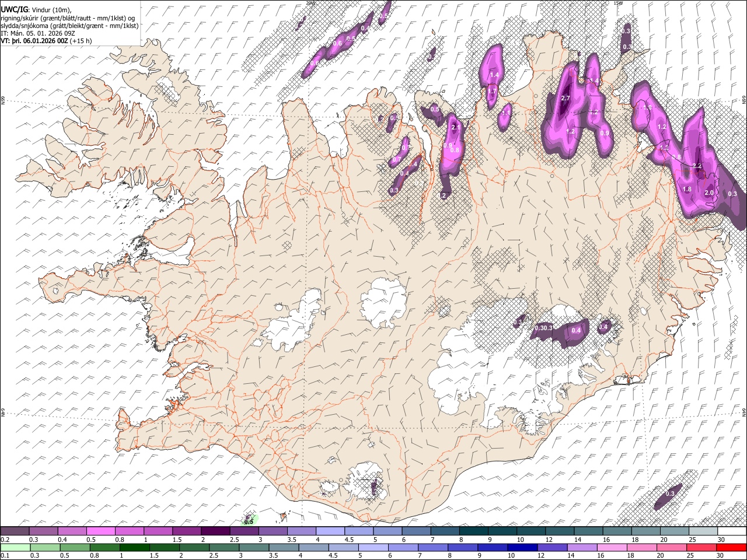Click the "1.7" snowfall value on the map

click(492, 92)
